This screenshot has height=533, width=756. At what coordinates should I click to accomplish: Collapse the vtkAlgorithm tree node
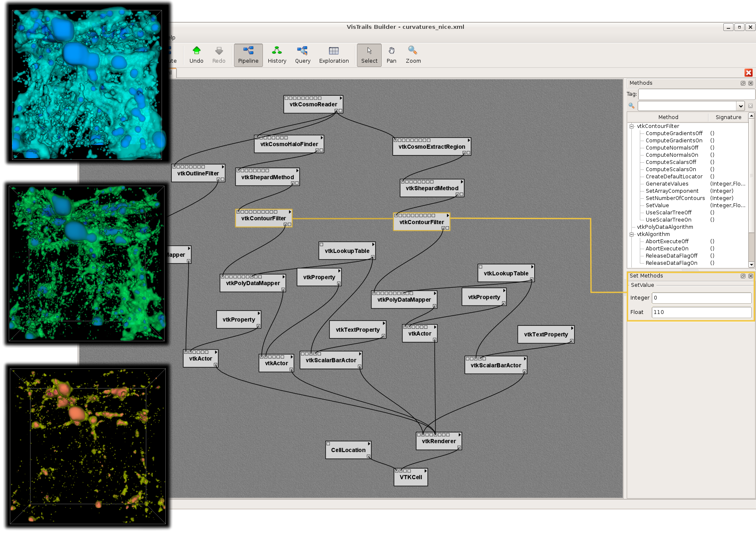click(x=632, y=234)
